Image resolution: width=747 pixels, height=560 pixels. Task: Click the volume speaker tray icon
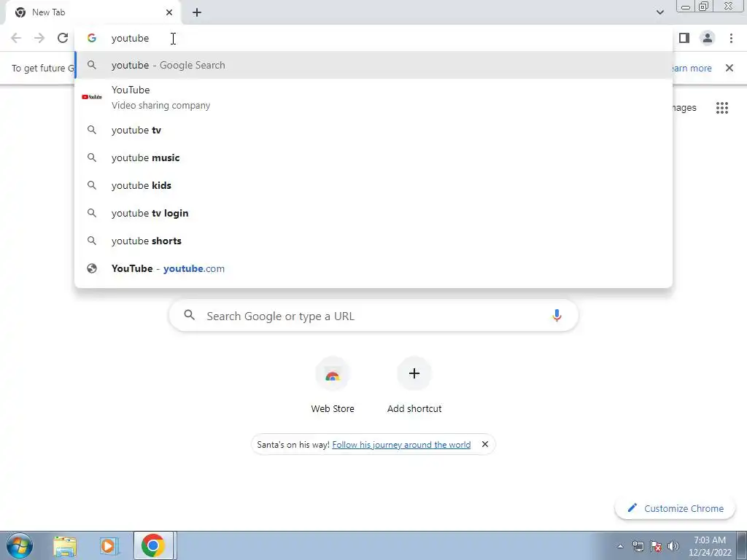(673, 546)
